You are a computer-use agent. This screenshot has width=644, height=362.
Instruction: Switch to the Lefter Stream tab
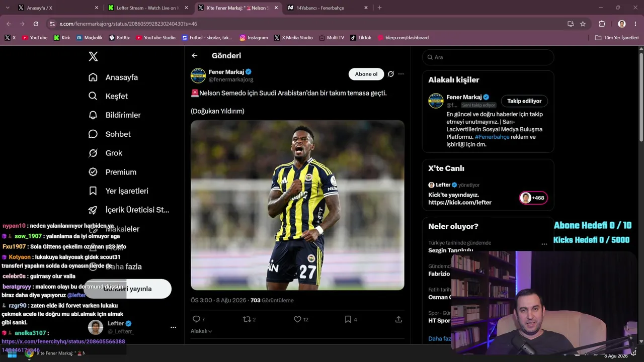point(146,8)
